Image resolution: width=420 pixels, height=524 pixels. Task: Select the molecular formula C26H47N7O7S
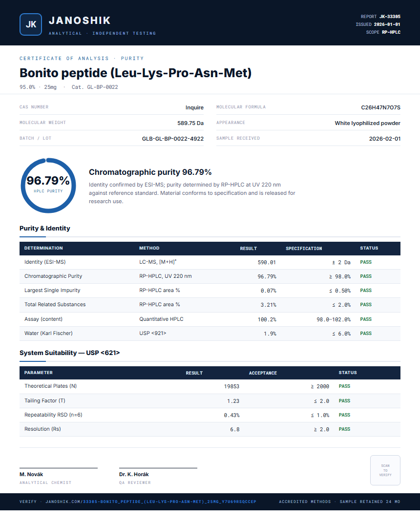(380, 107)
